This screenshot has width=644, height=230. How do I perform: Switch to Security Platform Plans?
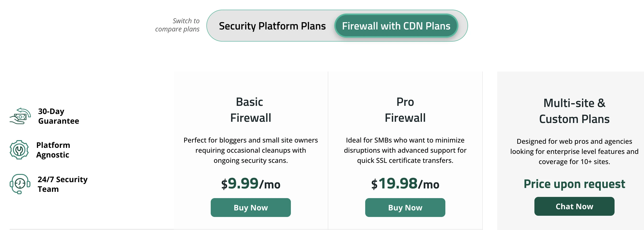point(272,26)
